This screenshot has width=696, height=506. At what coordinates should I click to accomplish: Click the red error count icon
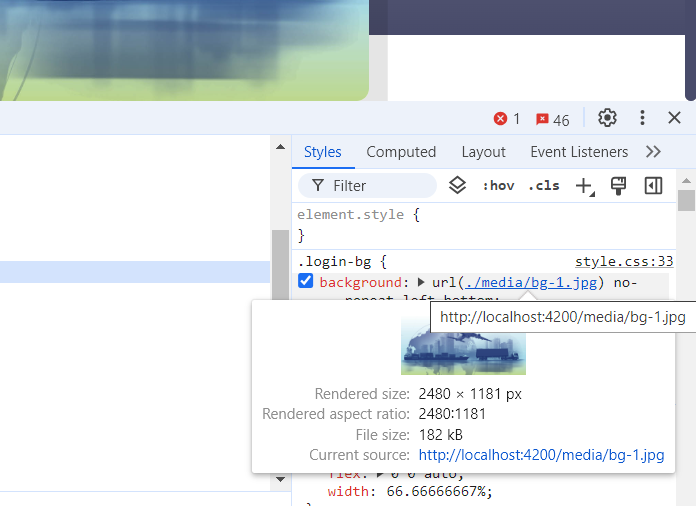click(500, 119)
